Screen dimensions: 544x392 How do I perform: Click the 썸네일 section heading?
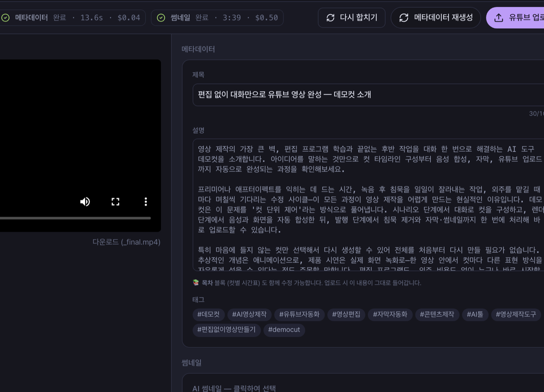click(192, 363)
